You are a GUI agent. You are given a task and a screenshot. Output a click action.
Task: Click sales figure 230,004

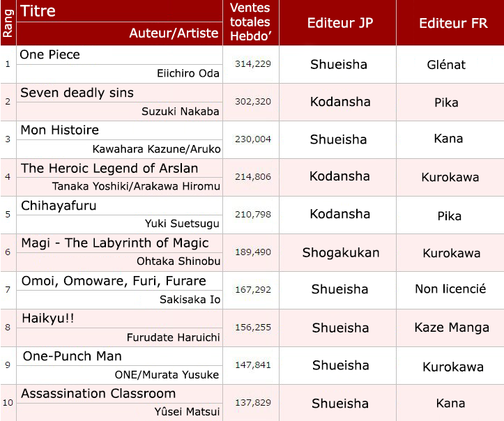[252, 139]
